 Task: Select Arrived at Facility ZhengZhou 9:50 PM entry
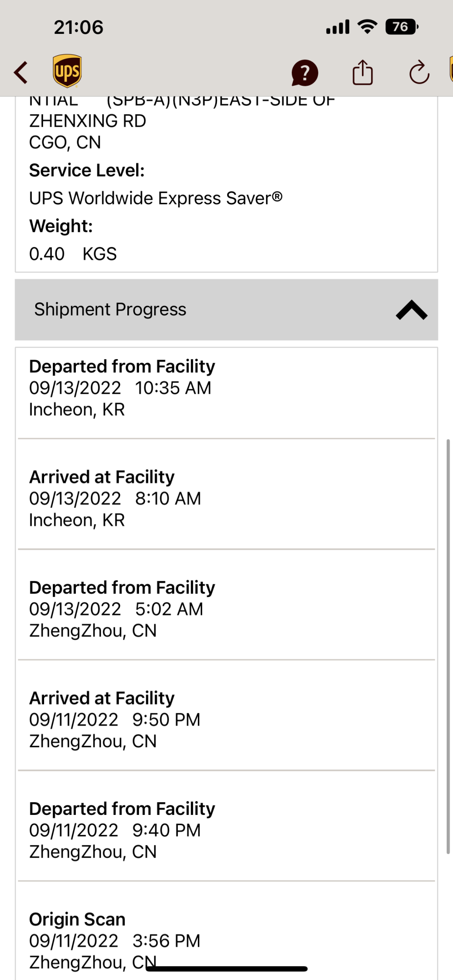226,720
